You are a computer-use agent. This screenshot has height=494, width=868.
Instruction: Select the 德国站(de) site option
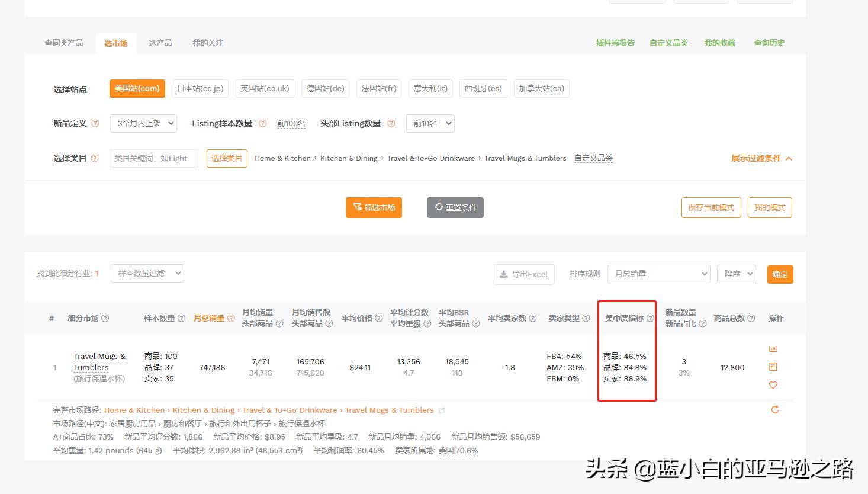coord(325,88)
